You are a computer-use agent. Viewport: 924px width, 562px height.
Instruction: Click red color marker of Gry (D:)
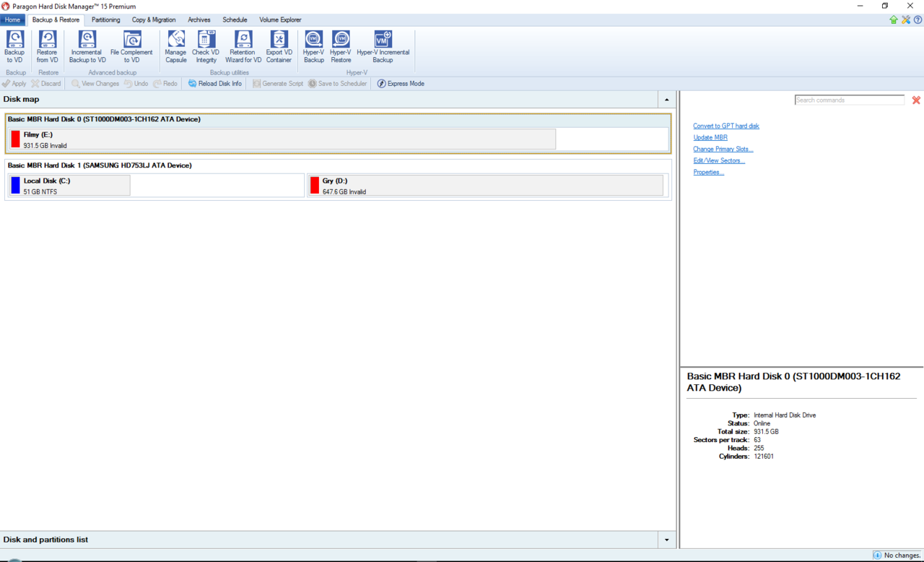314,186
